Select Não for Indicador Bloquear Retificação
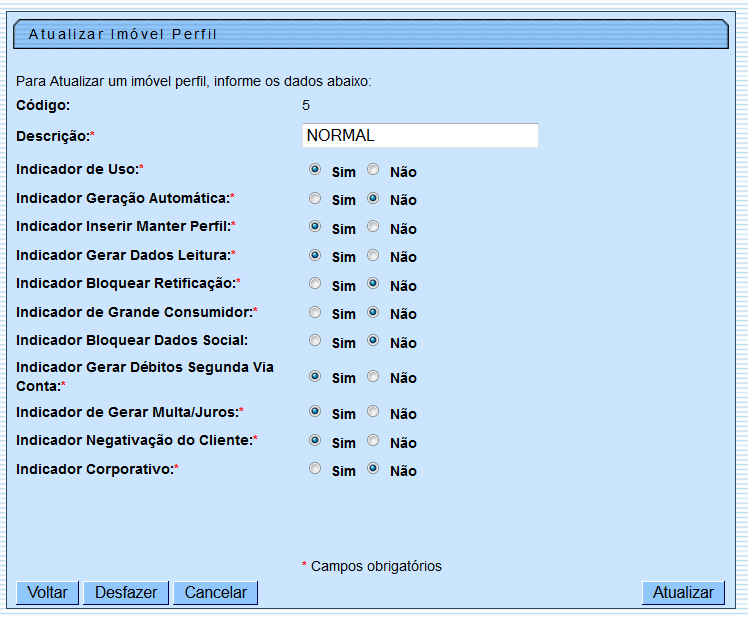The height and width of the screenshot is (617, 748). (373, 284)
